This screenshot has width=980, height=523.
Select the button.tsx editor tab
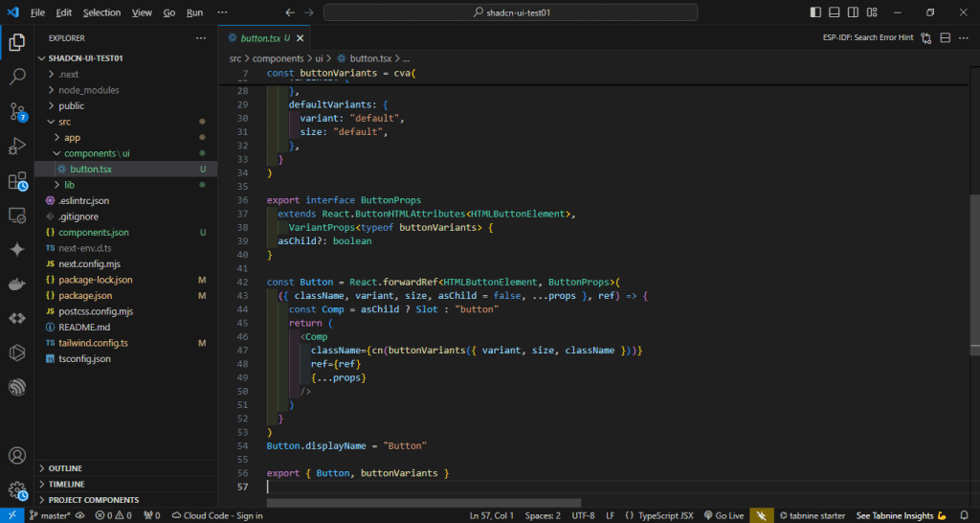260,38
